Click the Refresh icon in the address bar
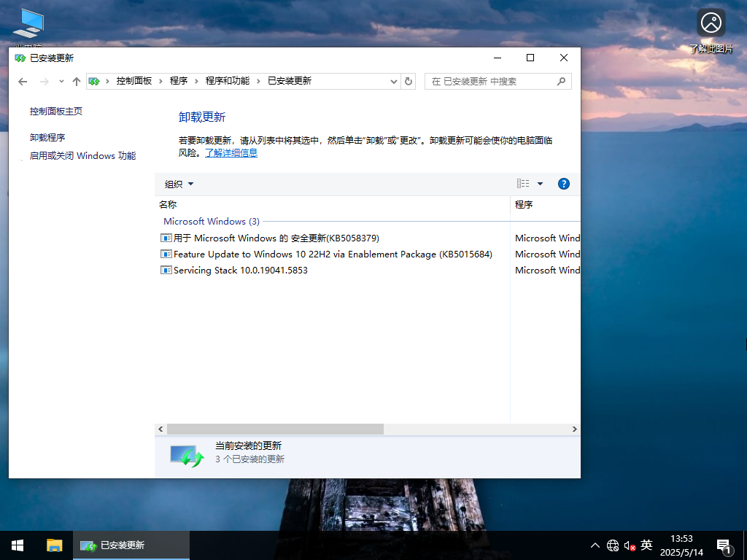This screenshot has height=560, width=747. click(x=408, y=81)
